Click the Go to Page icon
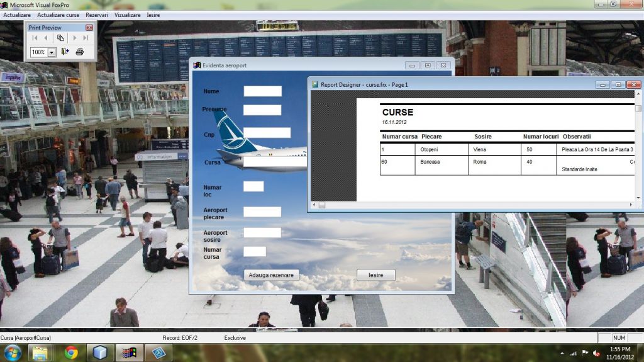 tap(60, 38)
